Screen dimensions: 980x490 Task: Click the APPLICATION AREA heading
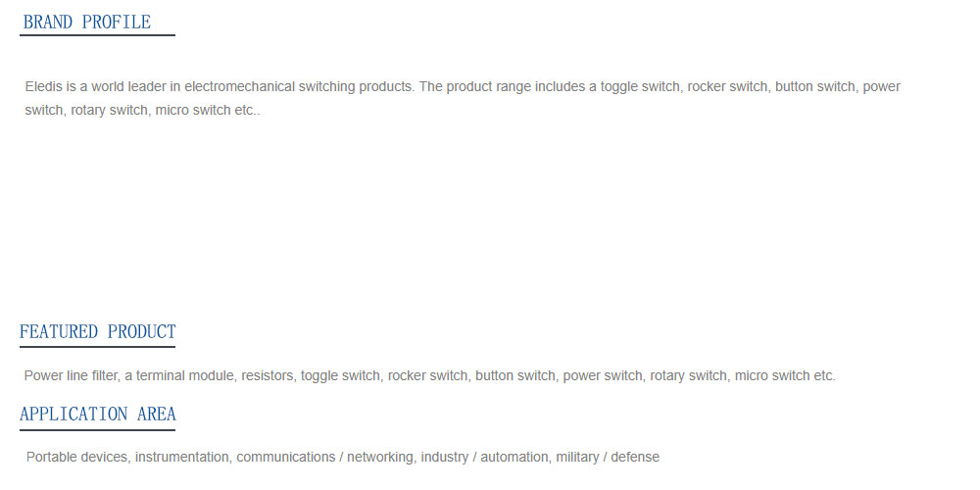pyautogui.click(x=97, y=414)
